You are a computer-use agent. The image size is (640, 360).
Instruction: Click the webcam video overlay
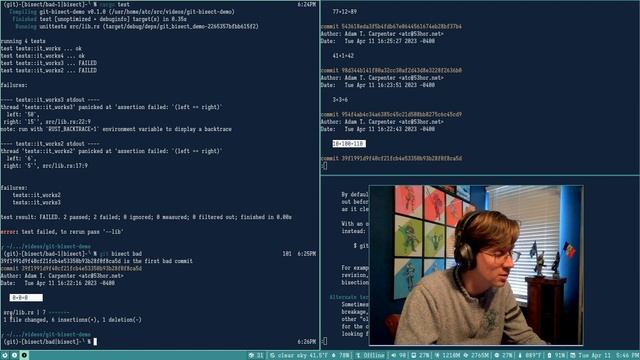pyautogui.click(x=476, y=265)
